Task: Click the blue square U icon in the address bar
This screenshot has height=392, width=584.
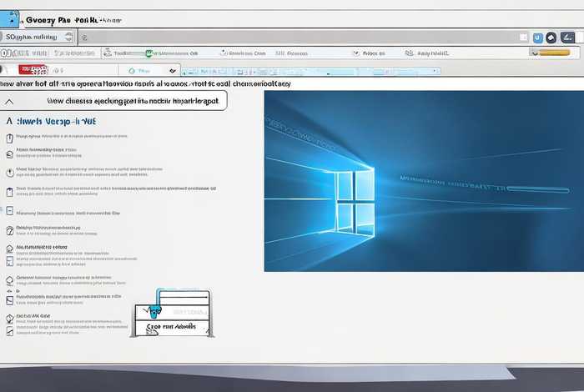Action: [537, 38]
